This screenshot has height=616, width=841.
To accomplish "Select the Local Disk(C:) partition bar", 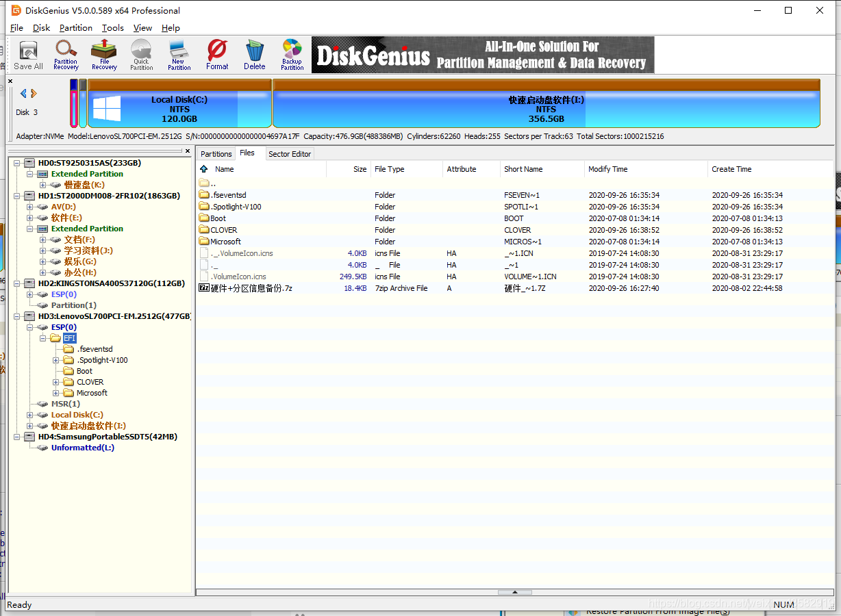I will pos(179,103).
